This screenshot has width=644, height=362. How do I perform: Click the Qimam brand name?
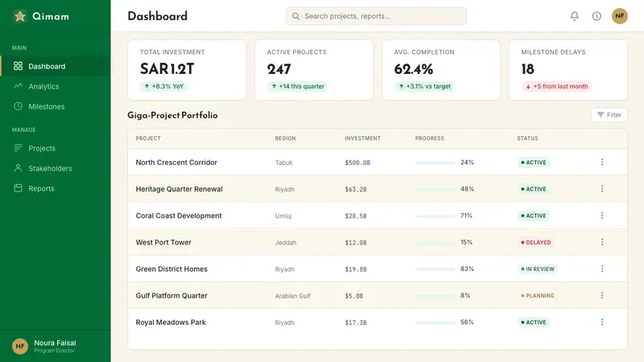click(x=51, y=16)
